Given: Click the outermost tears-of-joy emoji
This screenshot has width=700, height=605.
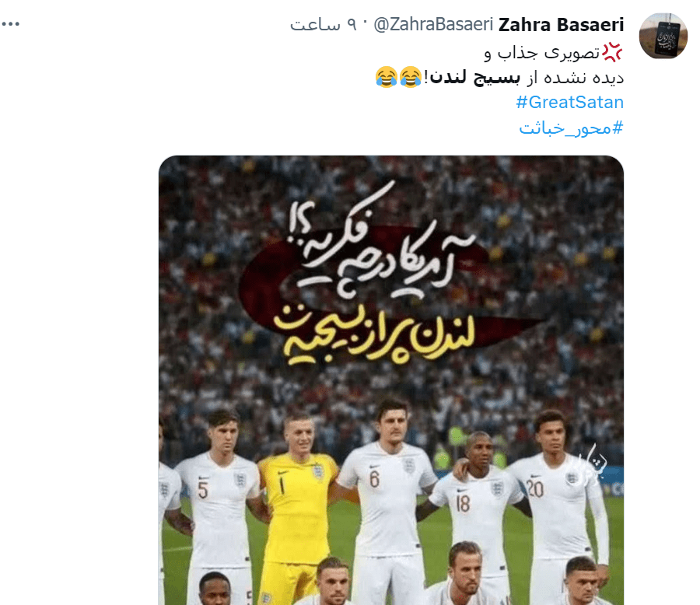Looking at the screenshot, I should [386, 77].
